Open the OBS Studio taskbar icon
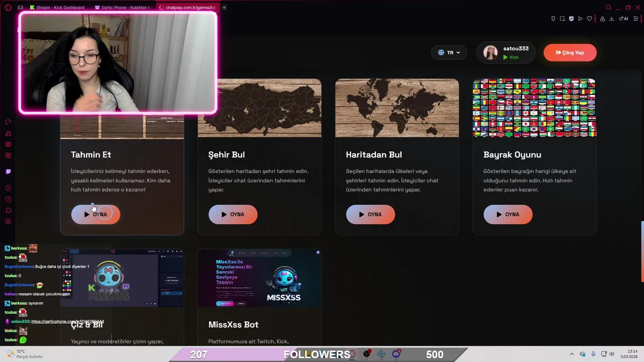This screenshot has height=362, width=644. (367, 354)
